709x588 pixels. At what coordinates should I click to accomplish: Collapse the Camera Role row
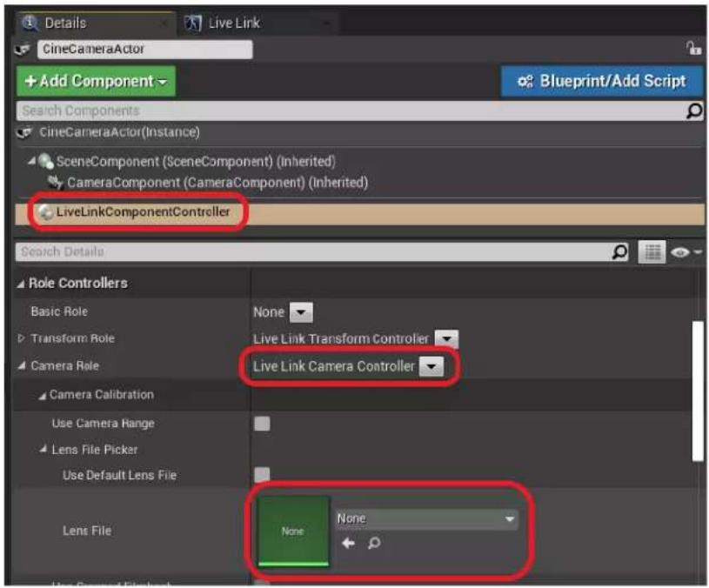coord(21,365)
